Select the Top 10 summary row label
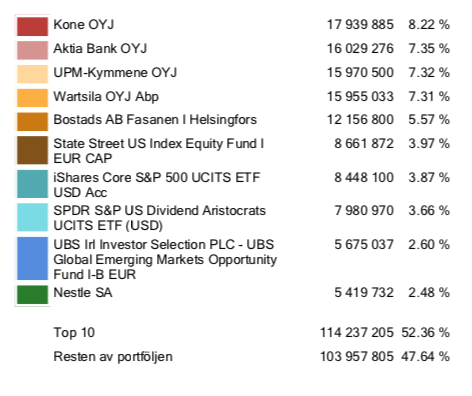Image resolution: width=472 pixels, height=396 pixels. click(74, 333)
